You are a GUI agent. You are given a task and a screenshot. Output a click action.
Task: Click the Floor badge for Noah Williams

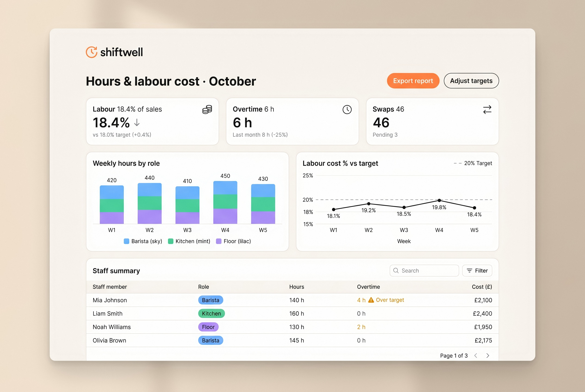point(208,327)
